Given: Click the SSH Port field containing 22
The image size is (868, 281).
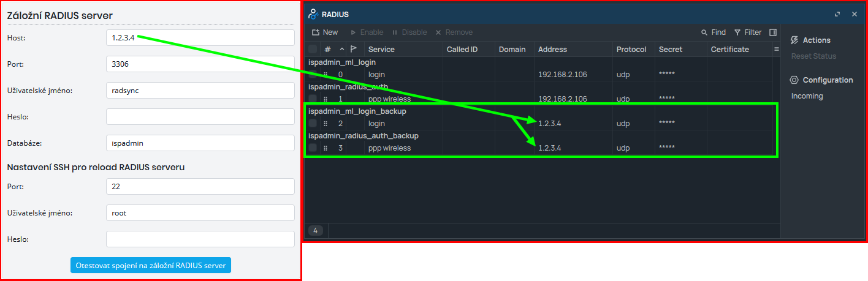Looking at the screenshot, I should 200,186.
